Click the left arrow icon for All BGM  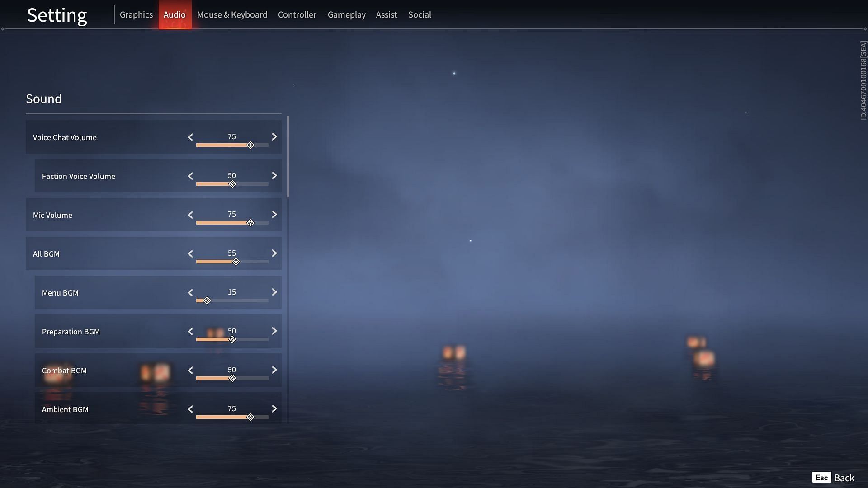189,253
